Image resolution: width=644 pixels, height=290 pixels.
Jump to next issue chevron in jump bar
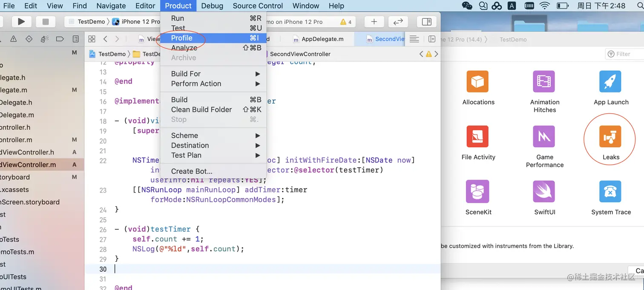pyautogui.click(x=436, y=54)
